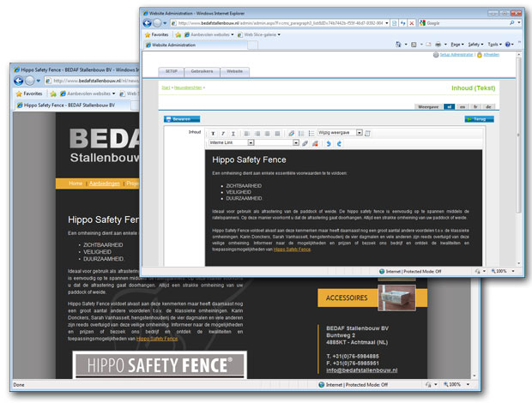Select the en language tab
This screenshot has height=403, width=532.
tap(462, 107)
